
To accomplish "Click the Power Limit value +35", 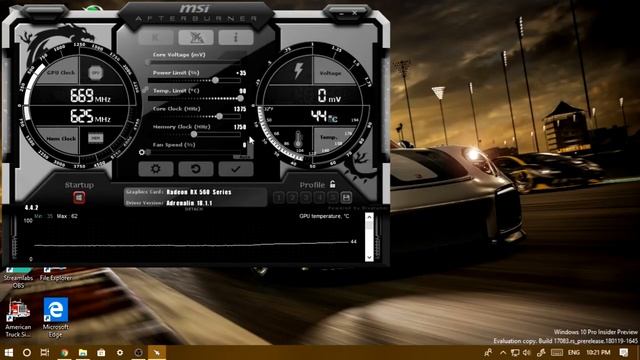I will (241, 73).
